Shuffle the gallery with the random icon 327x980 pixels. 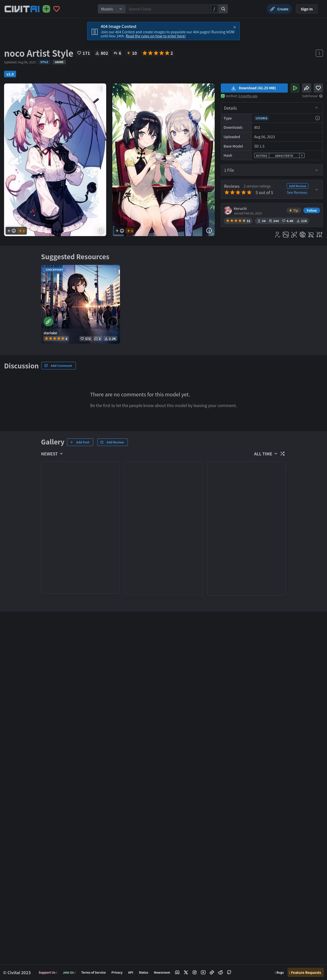tap(282, 453)
